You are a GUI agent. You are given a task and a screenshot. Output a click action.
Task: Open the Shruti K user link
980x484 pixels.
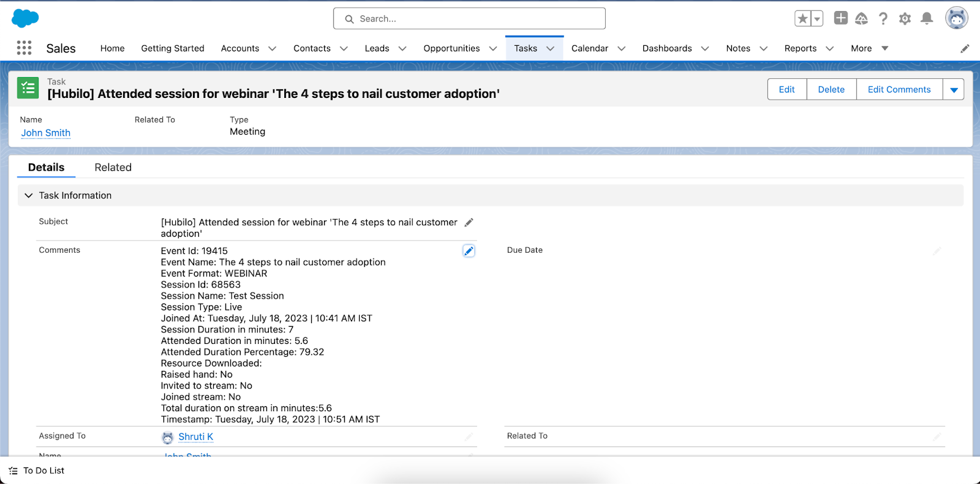195,437
